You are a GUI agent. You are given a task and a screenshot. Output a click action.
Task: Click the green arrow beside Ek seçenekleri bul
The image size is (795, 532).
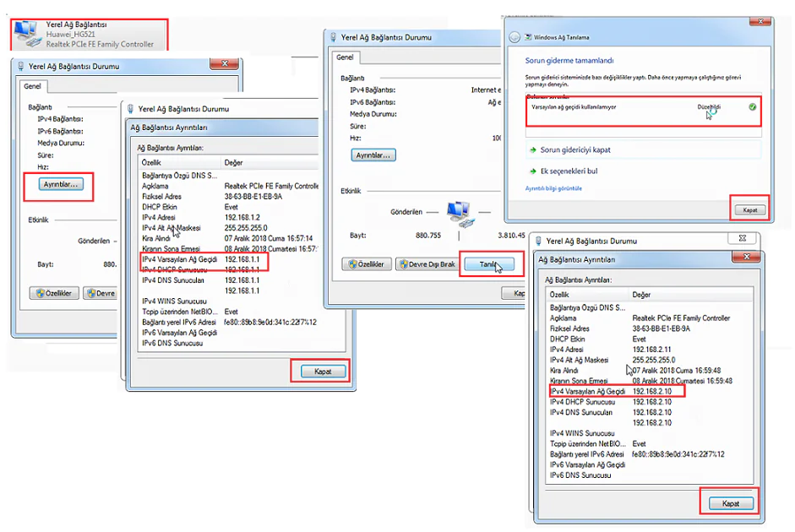532,172
